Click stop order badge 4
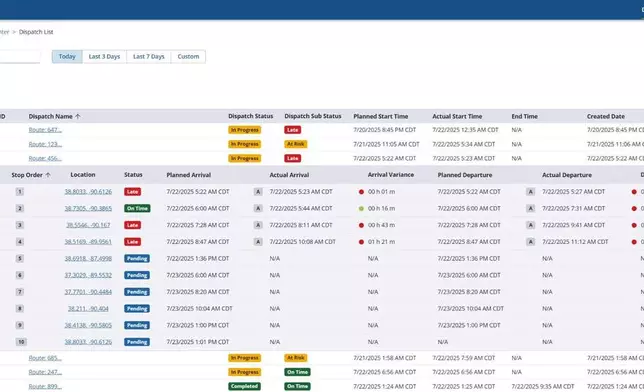Image resolution: width=644 pixels, height=392 pixels. (20, 242)
